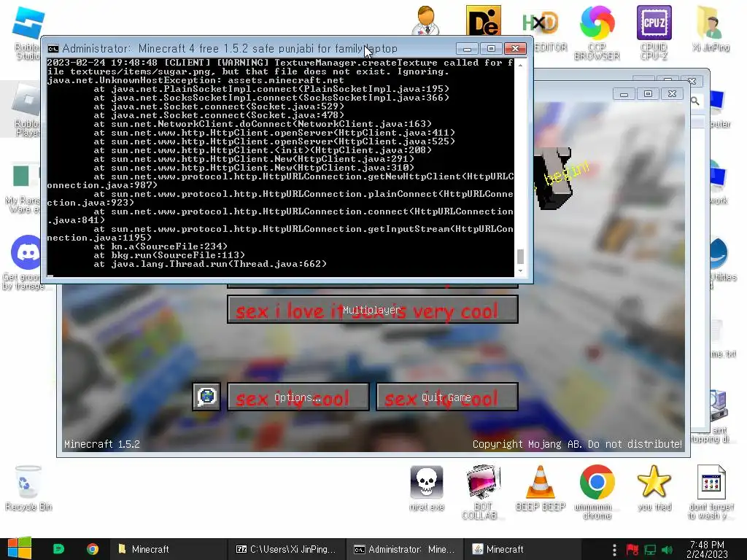Click the Quit Game button
747x560 pixels.
(x=447, y=397)
